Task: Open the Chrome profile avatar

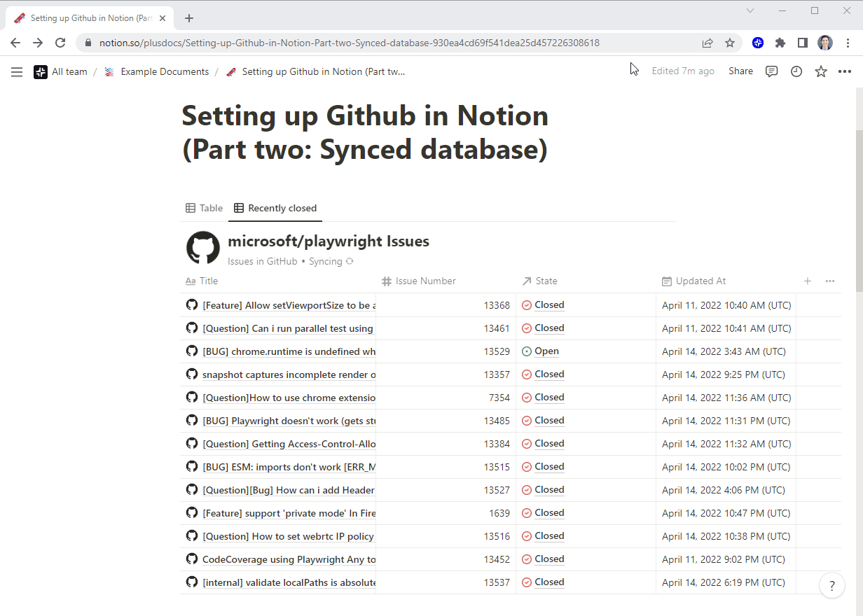Action: coord(825,43)
